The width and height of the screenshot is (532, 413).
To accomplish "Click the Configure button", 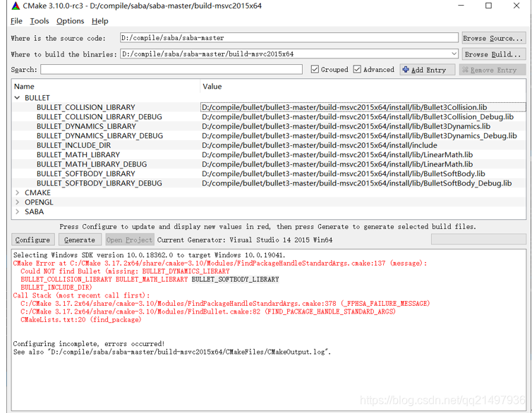I will (32, 240).
